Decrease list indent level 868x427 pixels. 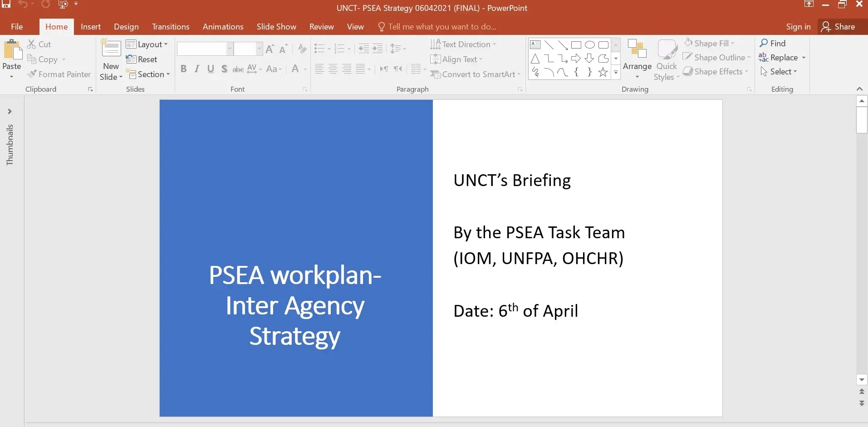(363, 49)
